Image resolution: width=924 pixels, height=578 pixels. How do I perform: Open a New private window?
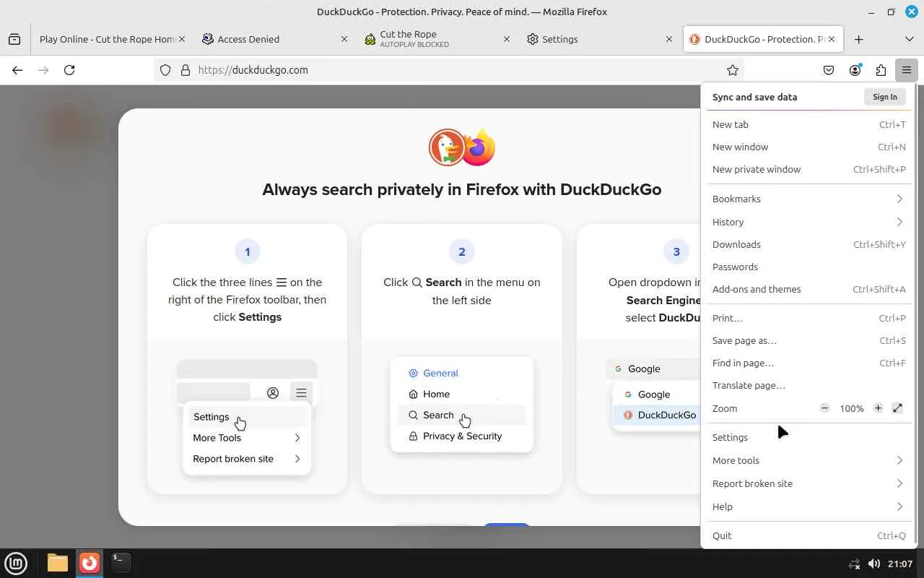pos(808,169)
